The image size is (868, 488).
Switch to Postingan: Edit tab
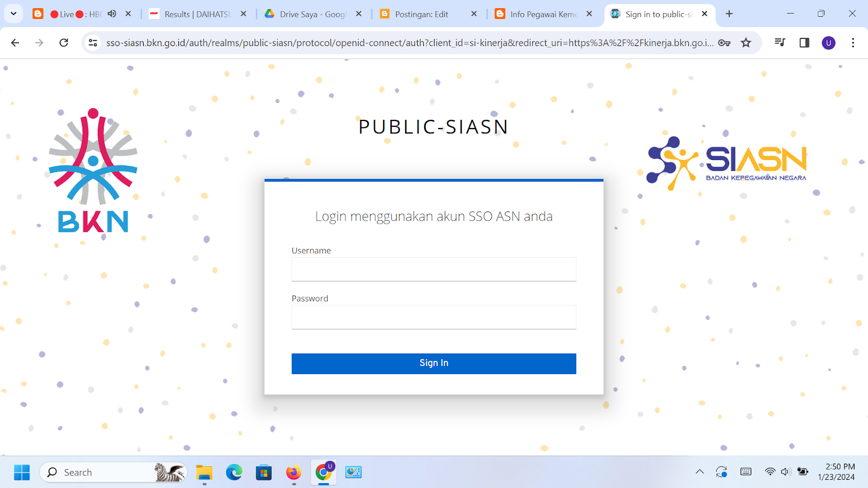(x=421, y=14)
